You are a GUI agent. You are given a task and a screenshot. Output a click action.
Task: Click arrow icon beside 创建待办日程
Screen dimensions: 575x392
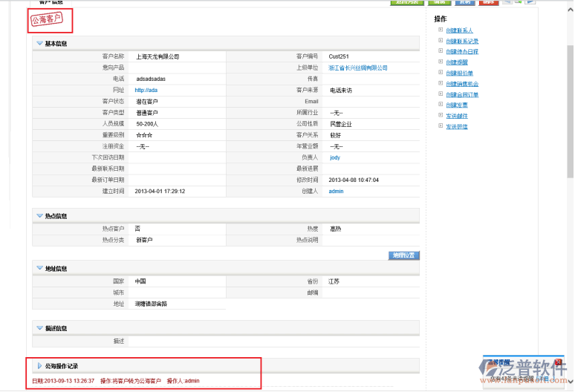[441, 51]
